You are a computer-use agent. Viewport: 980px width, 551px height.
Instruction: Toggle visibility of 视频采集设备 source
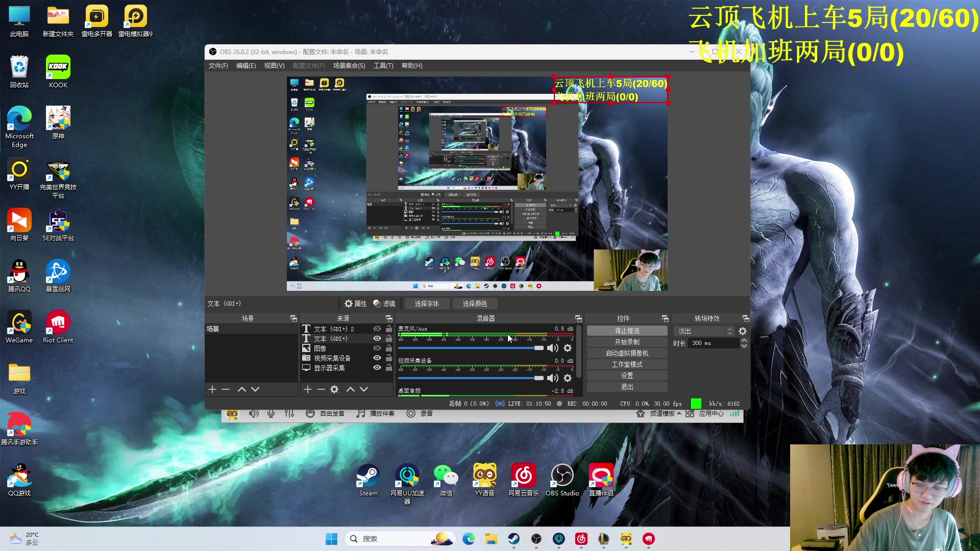click(377, 358)
